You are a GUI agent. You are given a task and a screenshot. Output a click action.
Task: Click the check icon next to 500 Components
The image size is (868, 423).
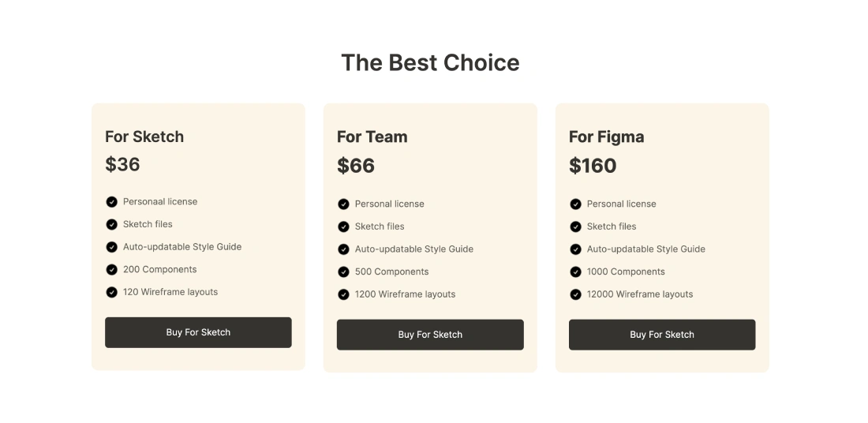pos(343,272)
